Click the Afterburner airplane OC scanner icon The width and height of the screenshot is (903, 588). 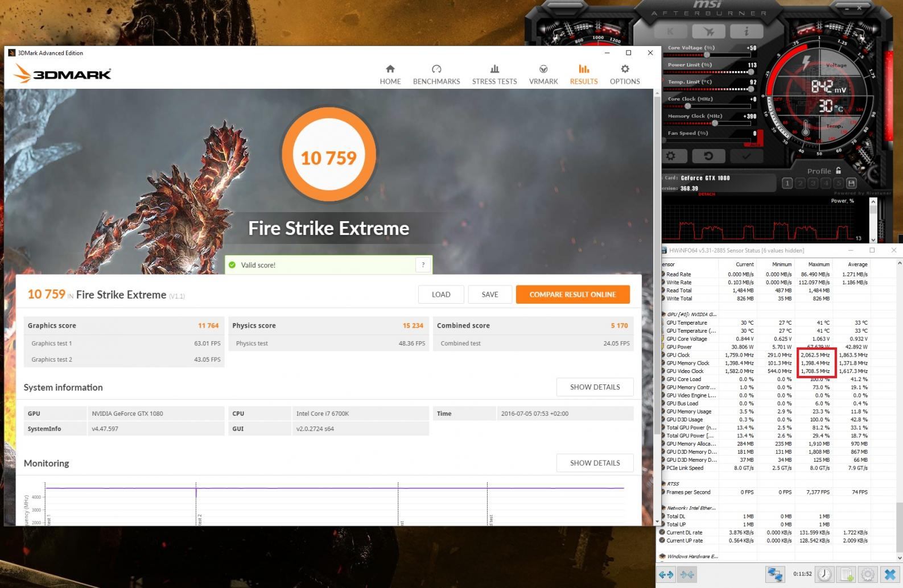[708, 31]
